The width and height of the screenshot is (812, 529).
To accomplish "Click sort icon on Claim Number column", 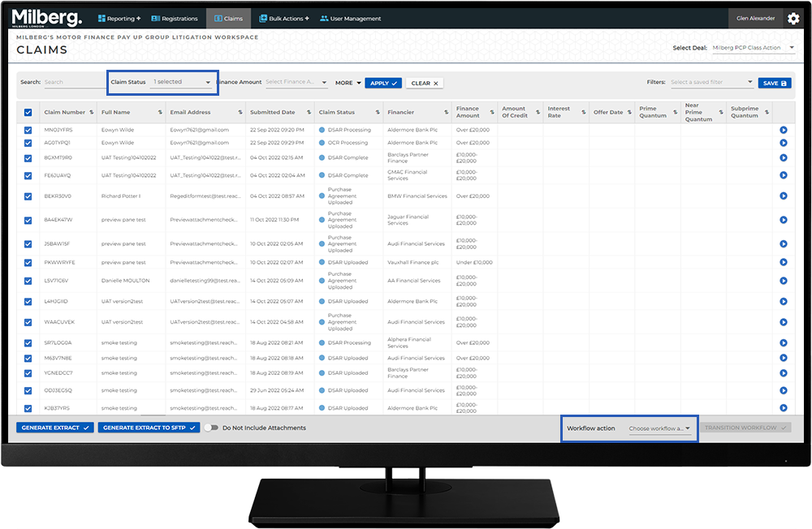I will [91, 113].
